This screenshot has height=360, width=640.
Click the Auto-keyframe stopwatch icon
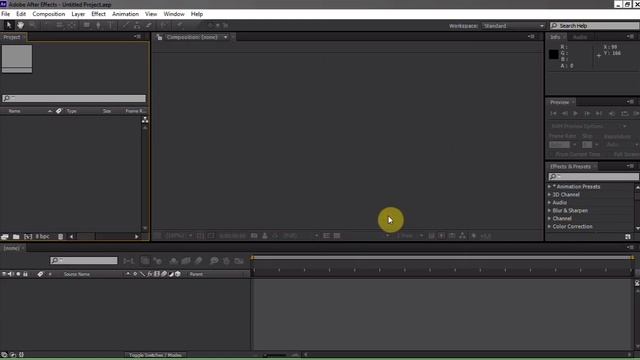point(227,261)
